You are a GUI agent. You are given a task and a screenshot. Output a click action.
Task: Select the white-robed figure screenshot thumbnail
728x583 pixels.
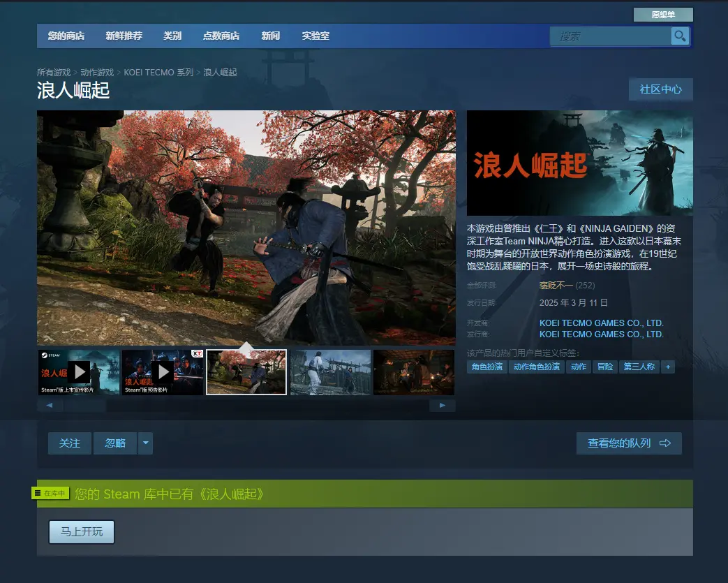[330, 372]
